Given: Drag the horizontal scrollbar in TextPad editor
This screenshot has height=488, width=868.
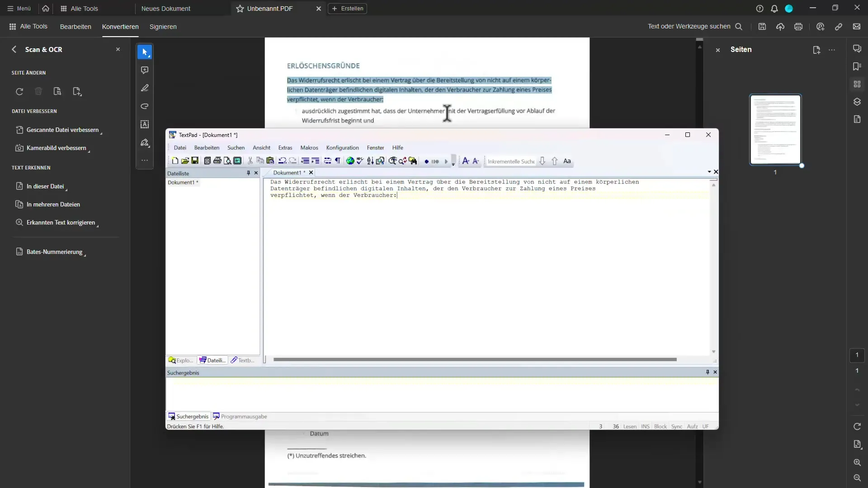Looking at the screenshot, I should (x=476, y=358).
